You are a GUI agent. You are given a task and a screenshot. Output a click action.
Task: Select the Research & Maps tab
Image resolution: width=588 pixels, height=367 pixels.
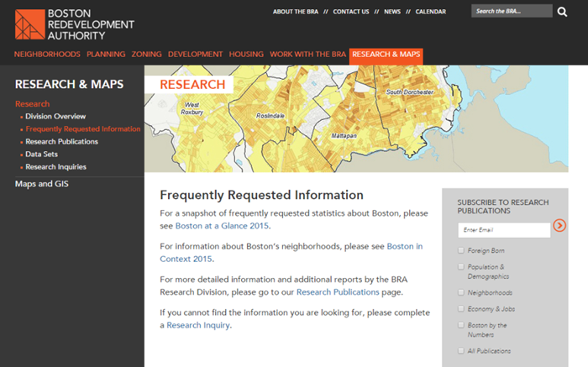coord(386,55)
